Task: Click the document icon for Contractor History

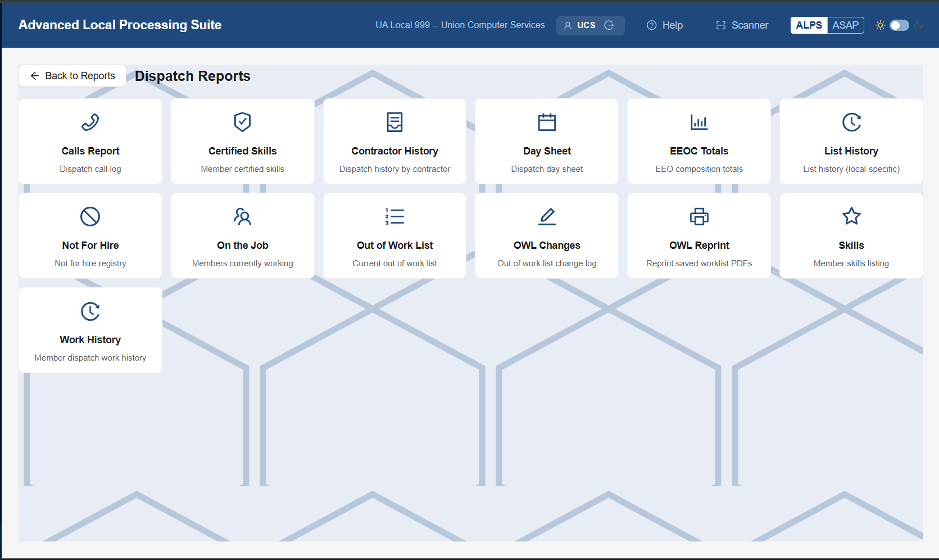Action: coord(394,122)
